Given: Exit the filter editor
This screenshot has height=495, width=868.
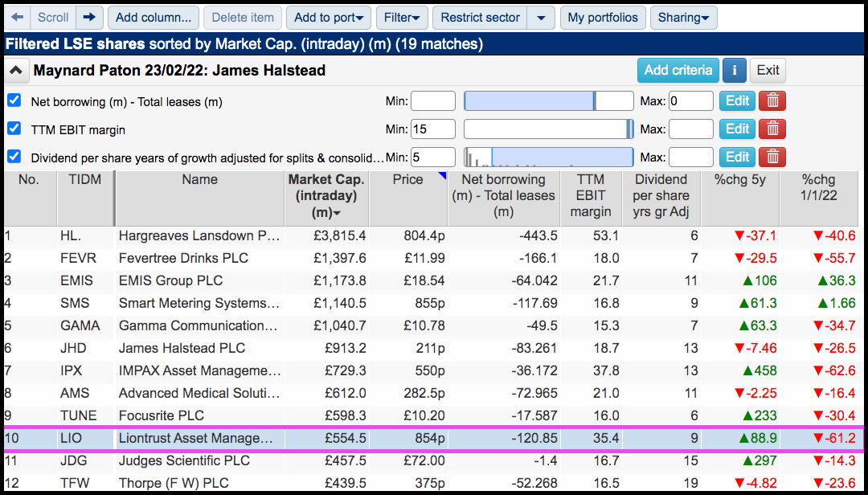Looking at the screenshot, I should pos(768,71).
